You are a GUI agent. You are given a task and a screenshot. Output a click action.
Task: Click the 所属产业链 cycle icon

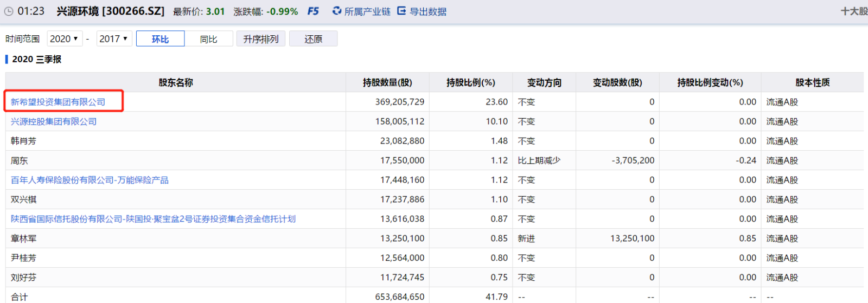click(x=337, y=11)
